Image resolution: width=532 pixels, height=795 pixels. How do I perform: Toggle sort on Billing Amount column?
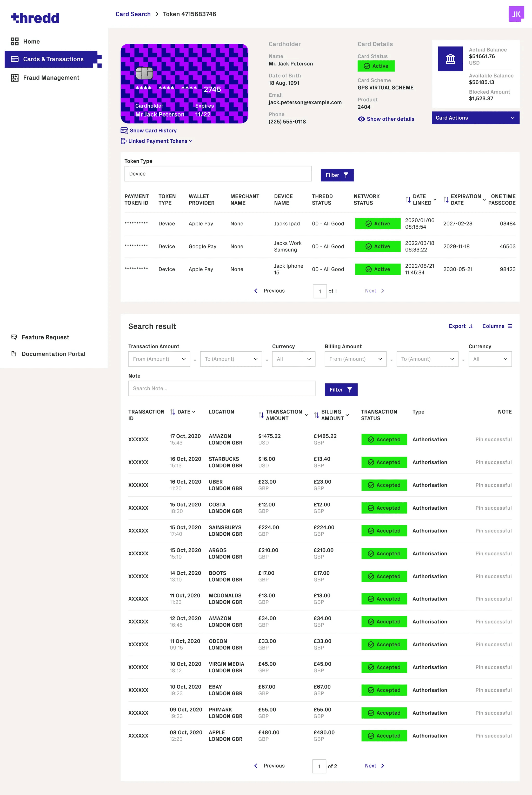[x=316, y=415]
